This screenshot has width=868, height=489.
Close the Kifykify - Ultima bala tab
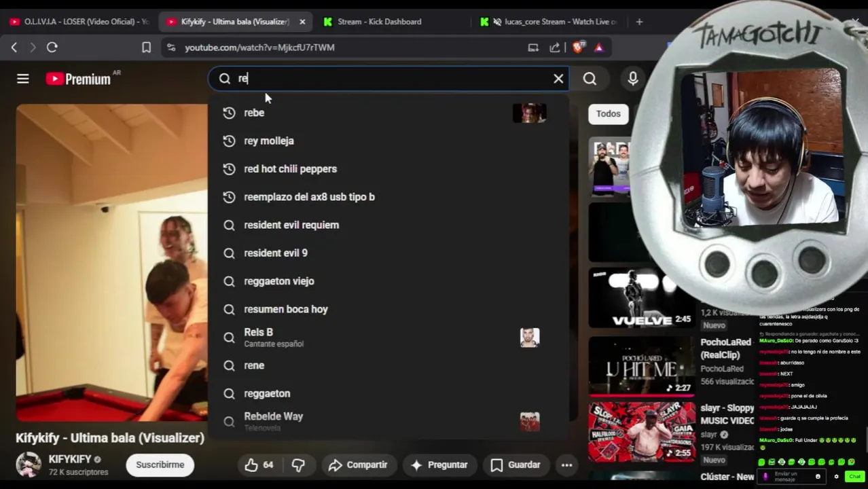pyautogui.click(x=302, y=22)
